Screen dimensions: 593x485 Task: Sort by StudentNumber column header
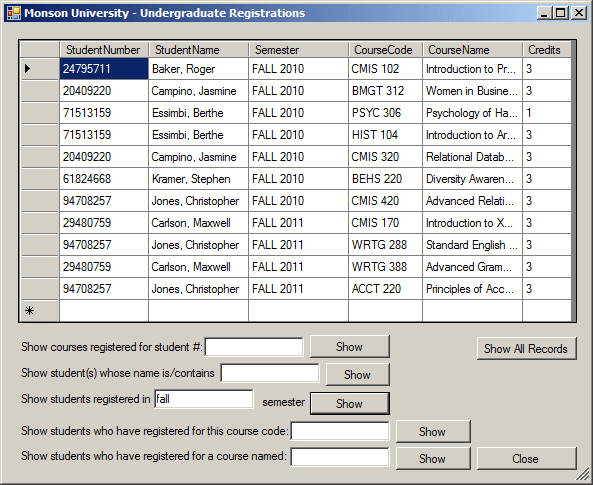(104, 50)
